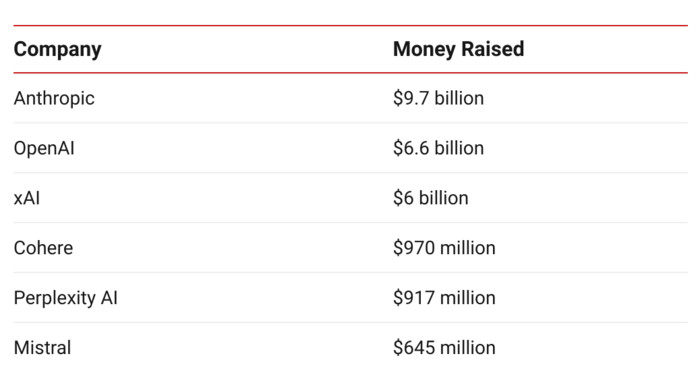Click the $917 million value
The width and height of the screenshot is (700, 379).
444,298
